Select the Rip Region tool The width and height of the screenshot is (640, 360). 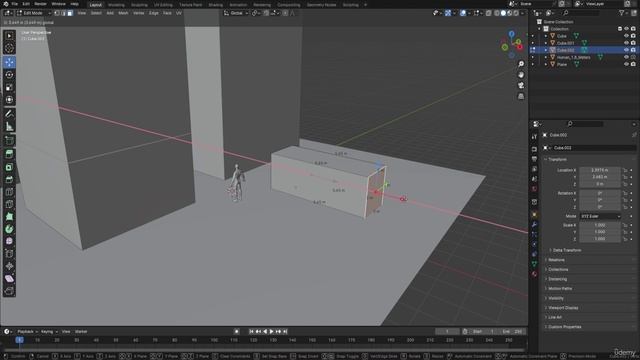9,291
